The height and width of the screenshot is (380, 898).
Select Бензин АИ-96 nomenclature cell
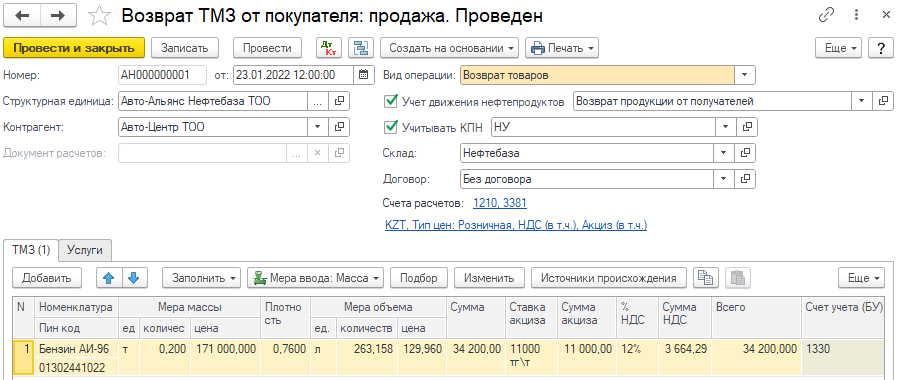77,348
